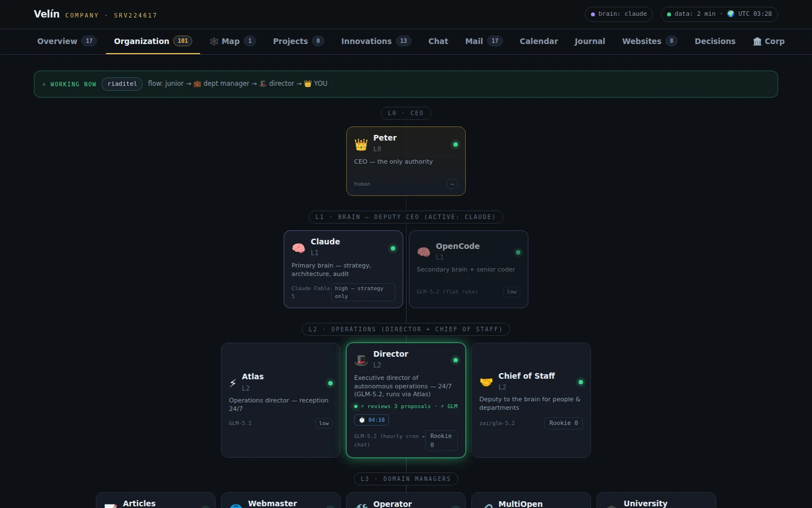Screen dimensions: 812x508
Task: Click the riaditel badge in the working banner
Action: (x=122, y=84)
